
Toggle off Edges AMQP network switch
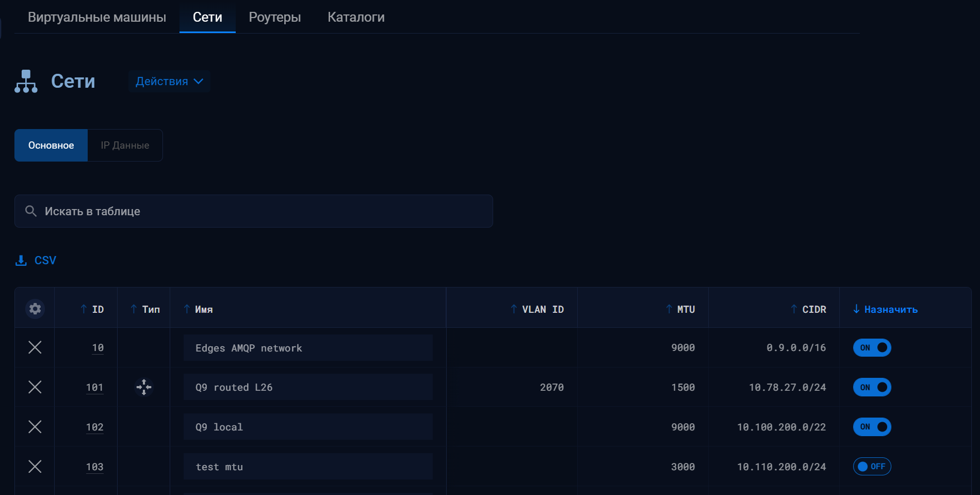[x=872, y=347]
